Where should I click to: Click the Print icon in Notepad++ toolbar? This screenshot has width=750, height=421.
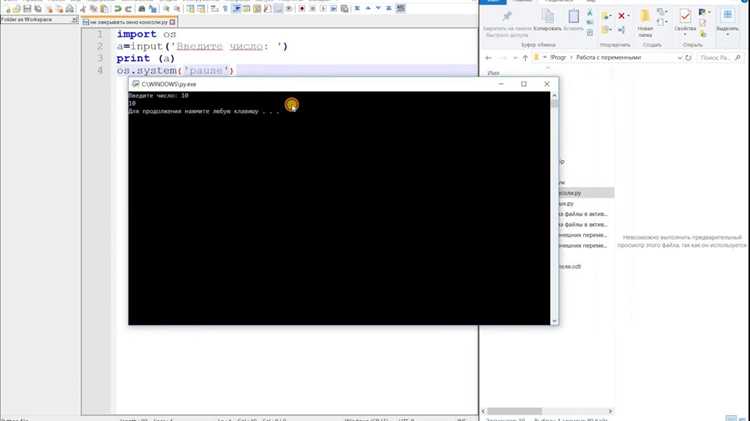click(70, 9)
